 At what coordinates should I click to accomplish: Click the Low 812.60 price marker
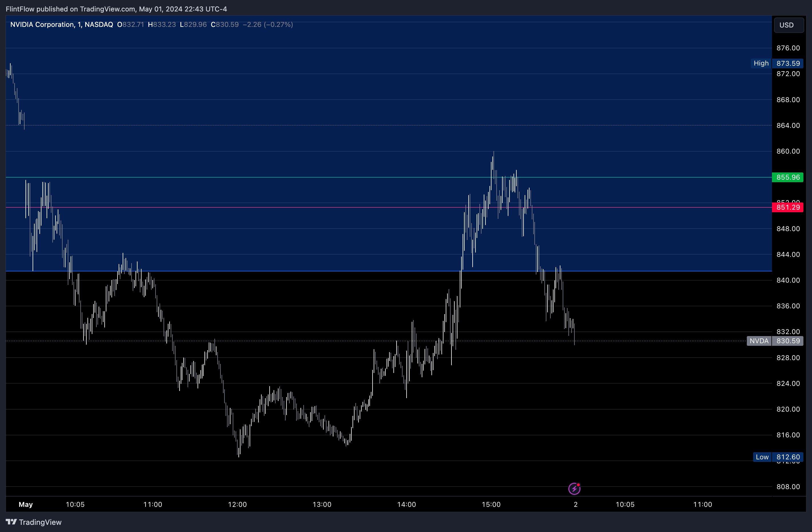[778, 457]
